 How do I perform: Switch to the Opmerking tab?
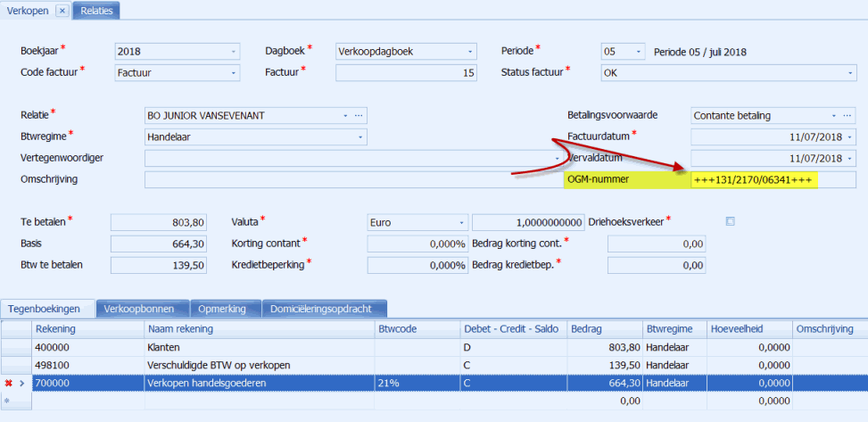click(222, 309)
